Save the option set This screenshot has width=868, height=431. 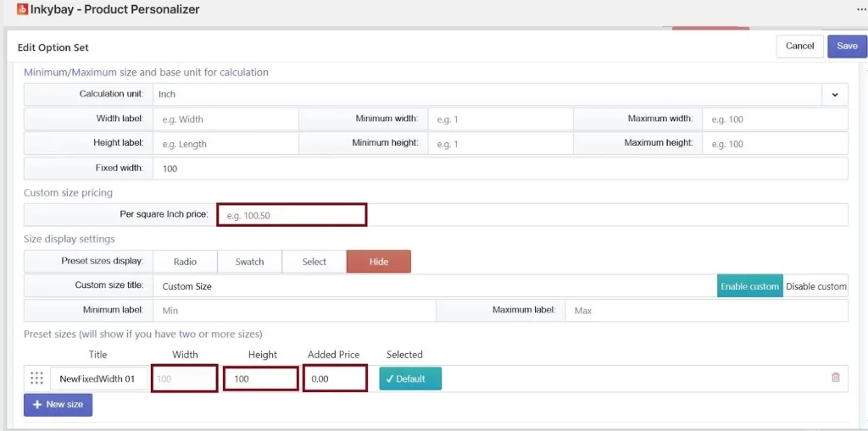847,47
